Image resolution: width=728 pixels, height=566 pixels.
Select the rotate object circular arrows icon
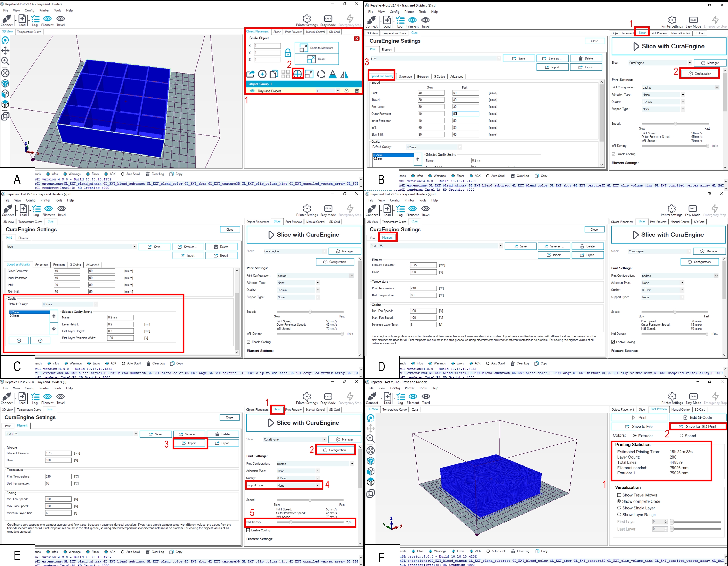pyautogui.click(x=321, y=74)
